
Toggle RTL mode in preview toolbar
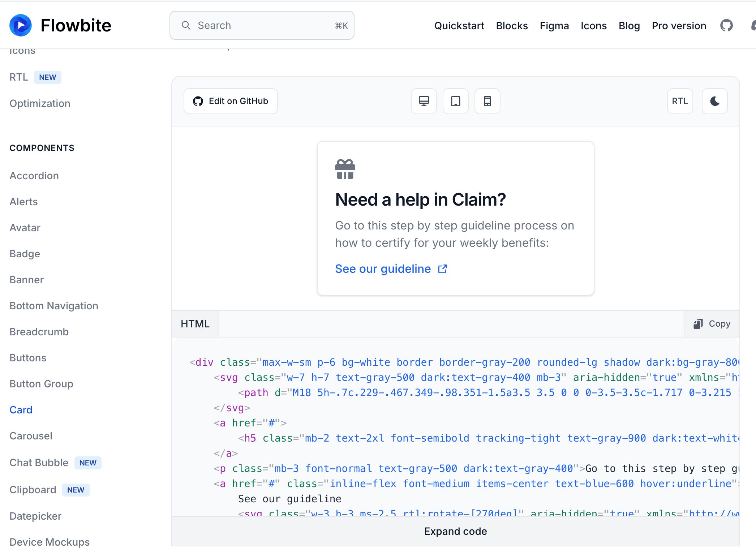click(x=680, y=101)
